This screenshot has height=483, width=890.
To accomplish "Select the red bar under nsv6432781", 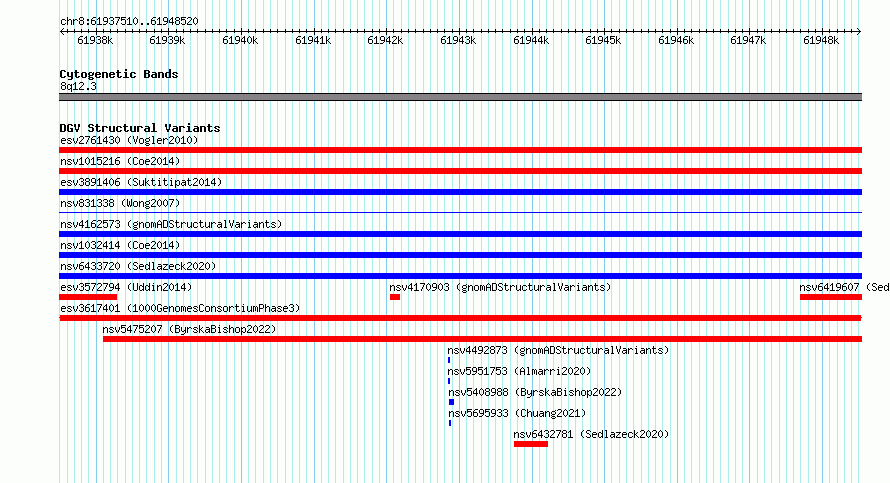I will pyautogui.click(x=531, y=444).
